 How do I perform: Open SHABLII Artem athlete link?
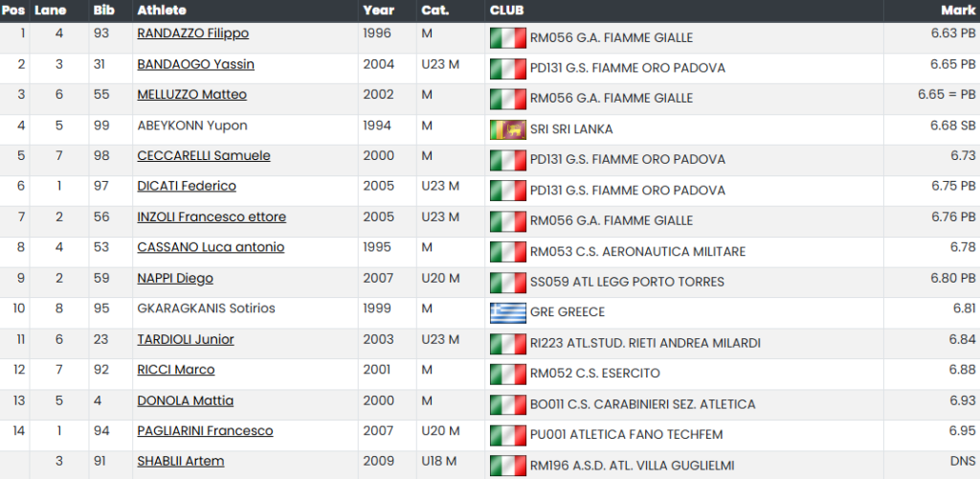pos(181,462)
